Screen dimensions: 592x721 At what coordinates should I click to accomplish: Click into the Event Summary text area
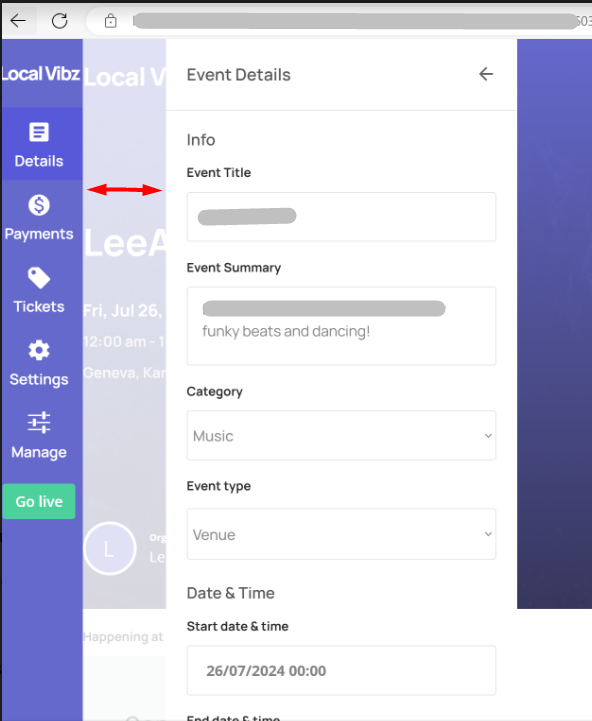coord(341,326)
